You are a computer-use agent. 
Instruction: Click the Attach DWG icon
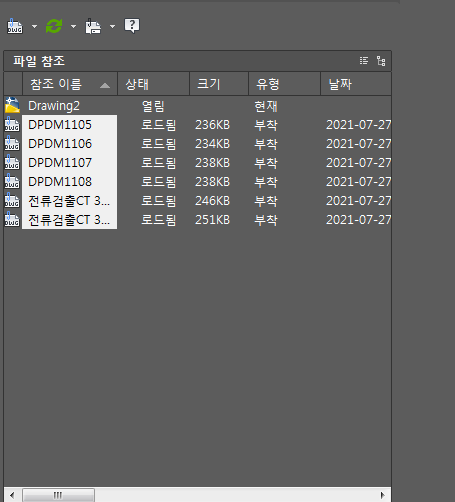coord(15,26)
